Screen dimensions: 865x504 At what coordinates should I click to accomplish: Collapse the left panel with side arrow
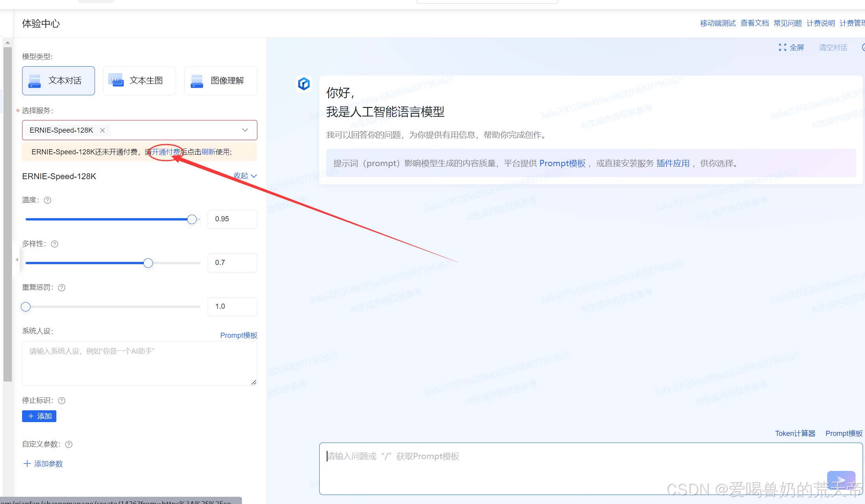click(17, 259)
